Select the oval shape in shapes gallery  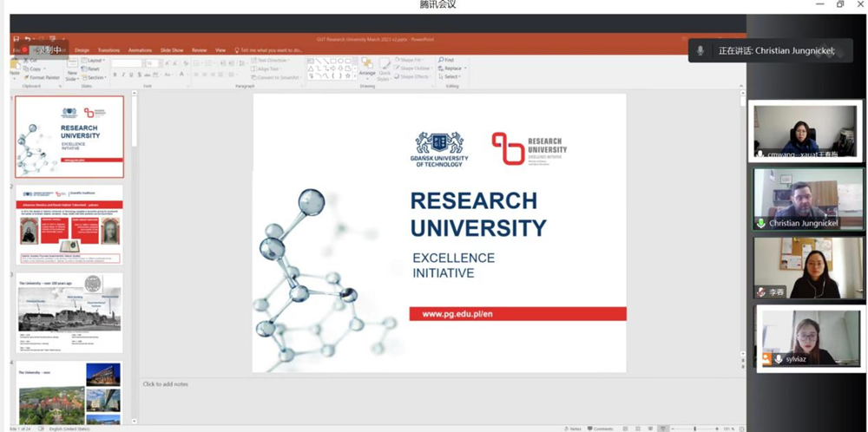click(x=341, y=61)
